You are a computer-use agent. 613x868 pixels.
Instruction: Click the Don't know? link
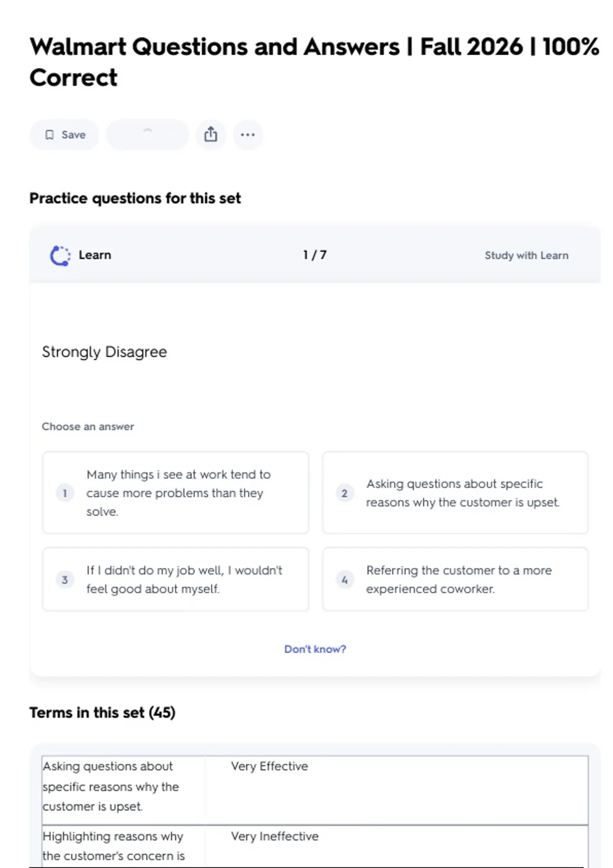coord(315,649)
